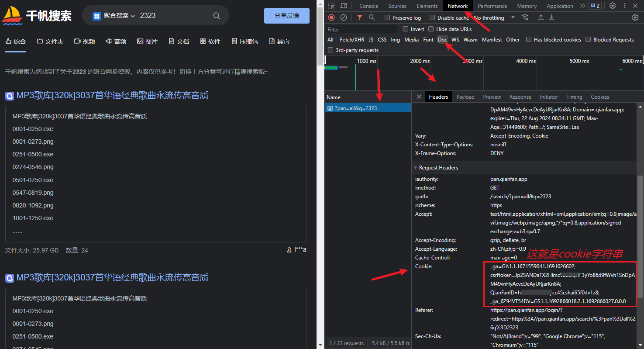Open the Initiator tab
Viewport: 644px width, 349px height.
[549, 97]
